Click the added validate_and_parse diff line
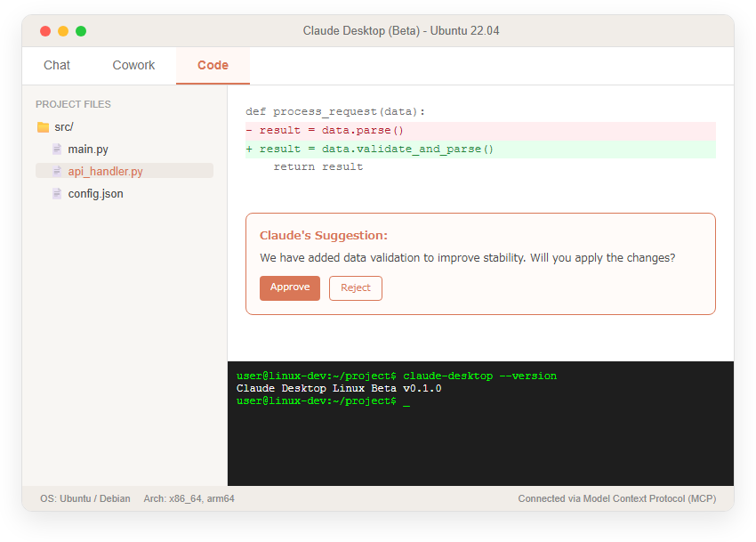Image resolution: width=756 pixels, height=542 pixels. coord(480,150)
